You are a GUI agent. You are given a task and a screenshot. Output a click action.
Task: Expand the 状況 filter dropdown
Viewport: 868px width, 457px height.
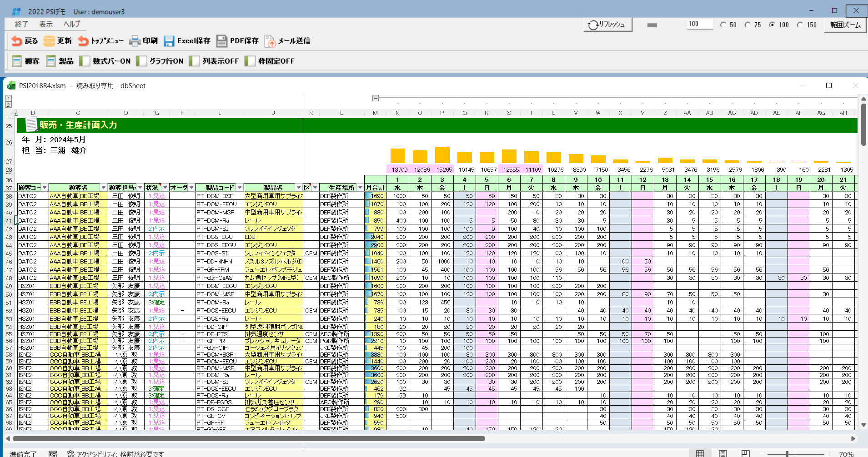[165, 188]
